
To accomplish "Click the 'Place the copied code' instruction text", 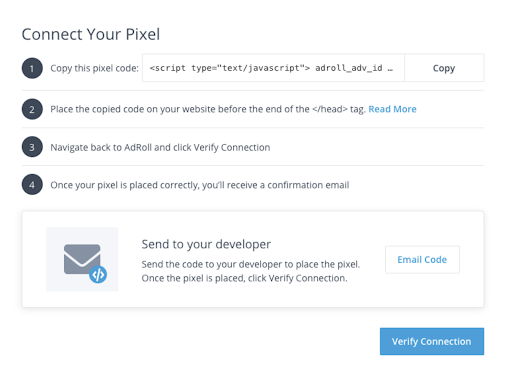I will tap(208, 109).
